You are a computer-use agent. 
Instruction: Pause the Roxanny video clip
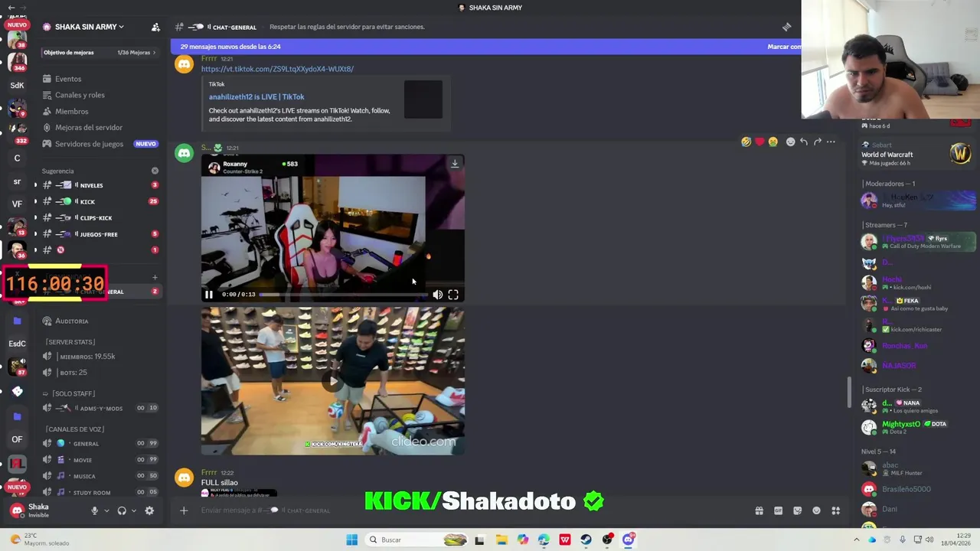click(x=208, y=295)
